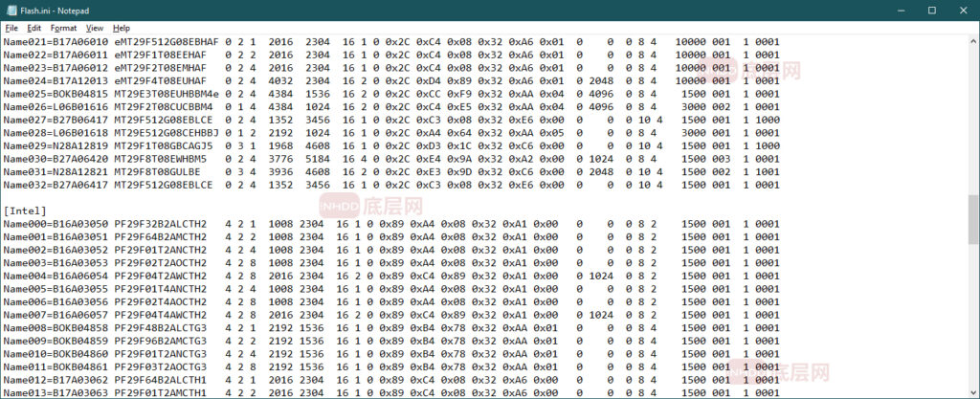Open the Edit menu

click(x=33, y=29)
